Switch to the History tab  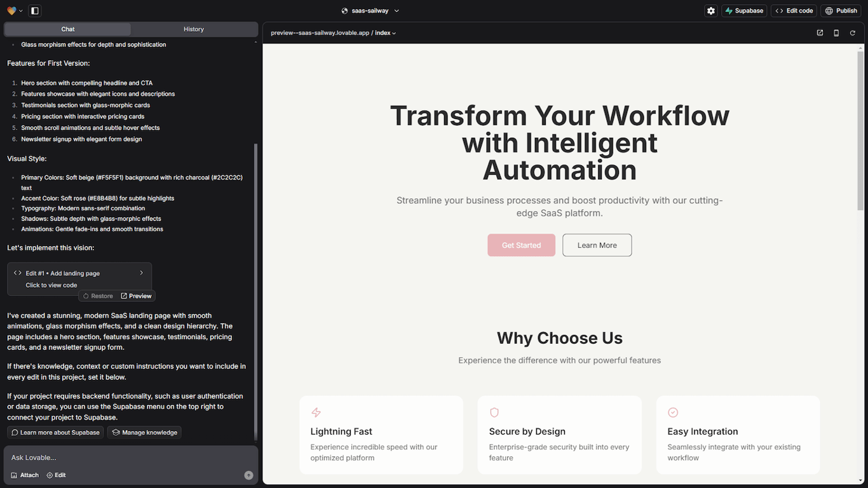194,29
